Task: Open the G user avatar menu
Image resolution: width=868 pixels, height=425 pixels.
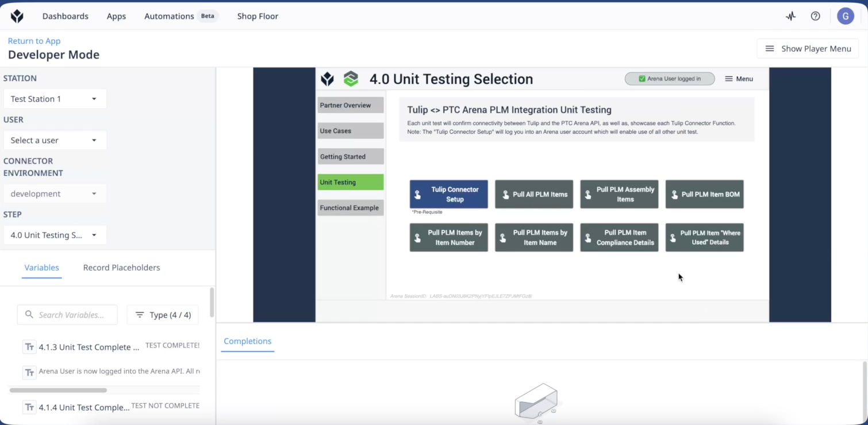Action: (x=846, y=16)
